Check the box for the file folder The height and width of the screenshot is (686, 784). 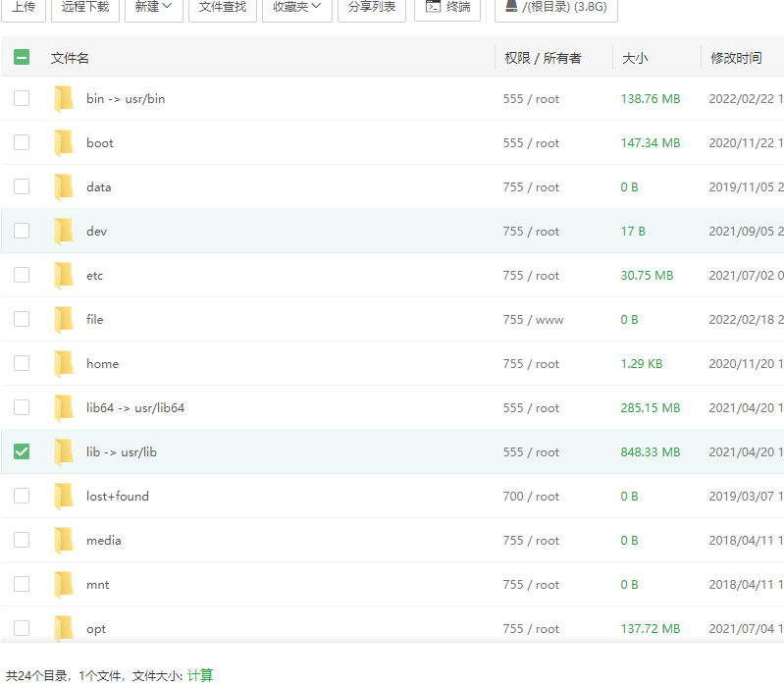click(22, 319)
